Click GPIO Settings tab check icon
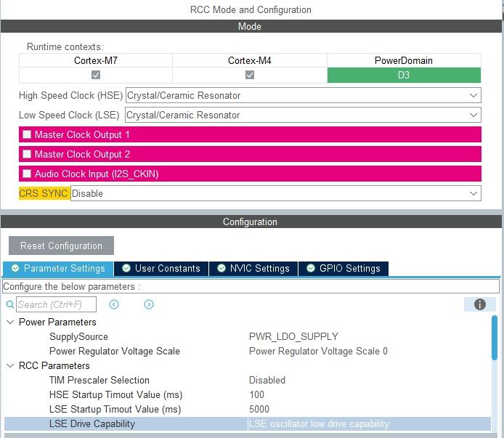The image size is (504, 438). tap(311, 268)
